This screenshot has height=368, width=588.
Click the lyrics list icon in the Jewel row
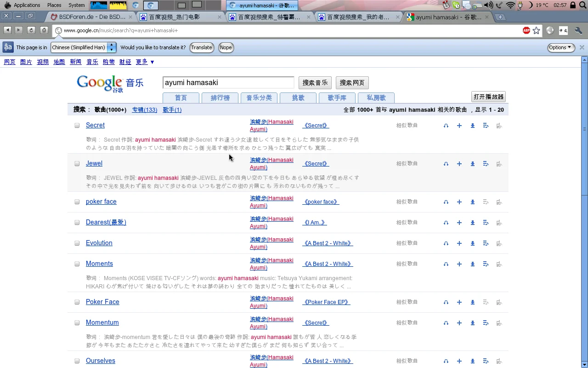click(x=486, y=164)
